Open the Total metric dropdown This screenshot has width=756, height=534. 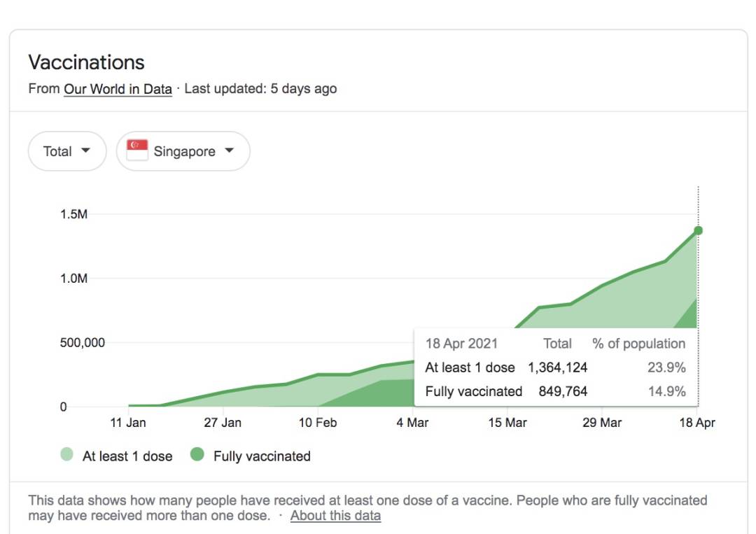point(66,151)
